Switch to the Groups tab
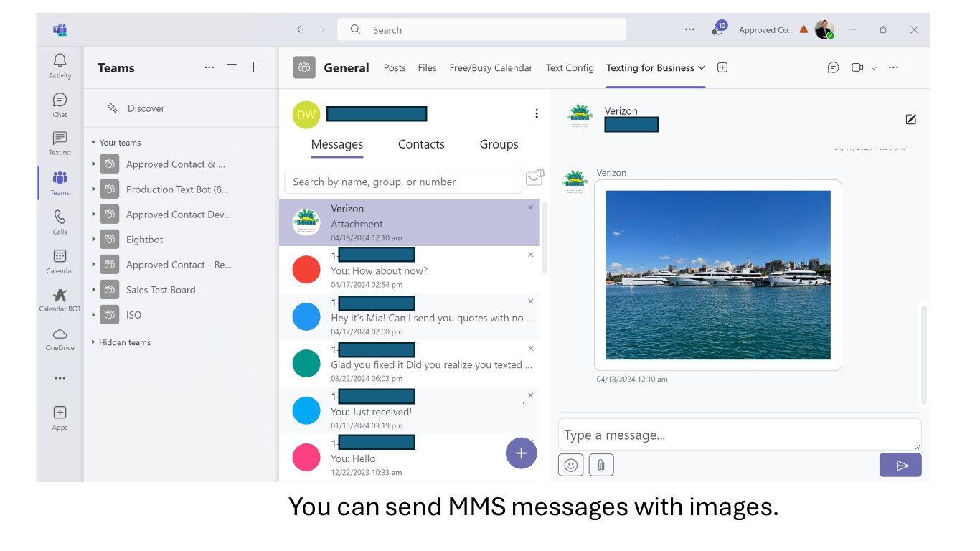Image resolution: width=980 pixels, height=551 pixels. pyautogui.click(x=499, y=144)
